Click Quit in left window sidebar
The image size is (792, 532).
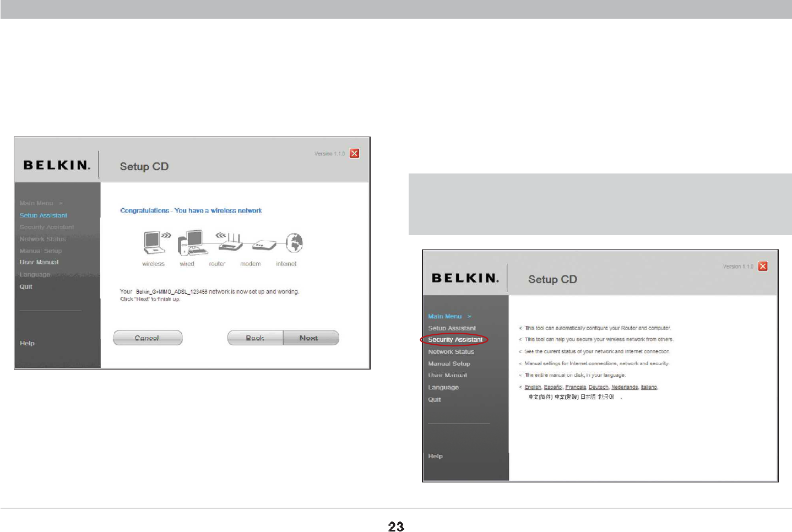point(26,286)
